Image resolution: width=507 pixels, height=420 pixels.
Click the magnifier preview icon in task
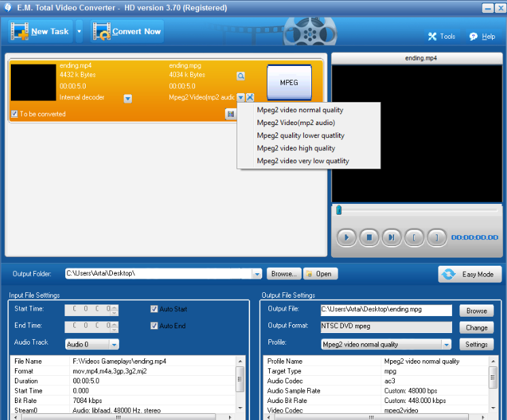pyautogui.click(x=241, y=76)
